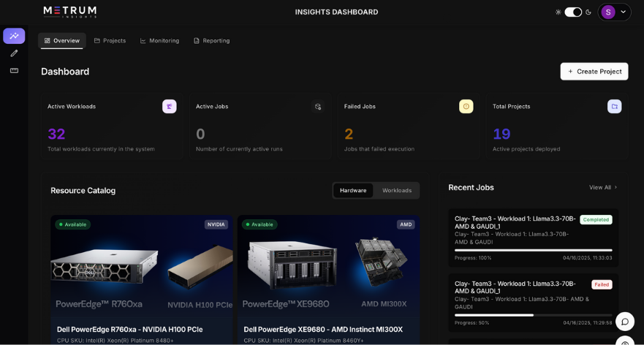Click Dell PowerEdge XE9680 - AMD Instinct MI300X title

click(x=323, y=330)
